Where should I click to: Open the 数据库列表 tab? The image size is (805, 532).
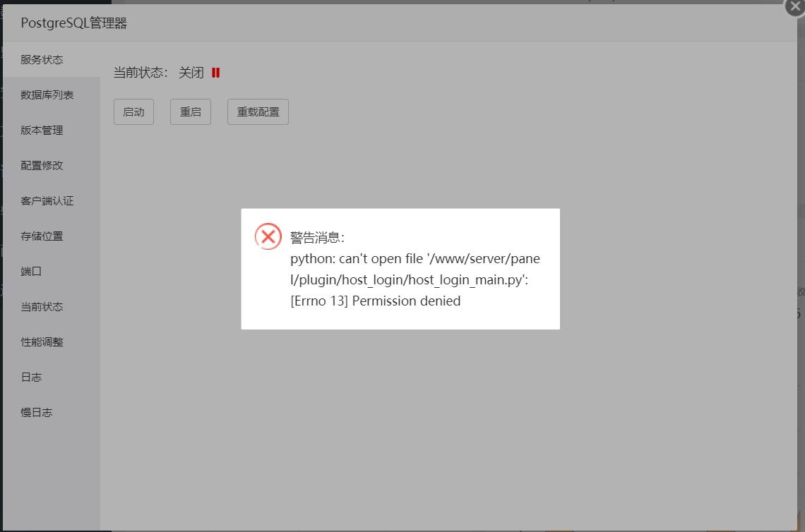pyautogui.click(x=52, y=95)
